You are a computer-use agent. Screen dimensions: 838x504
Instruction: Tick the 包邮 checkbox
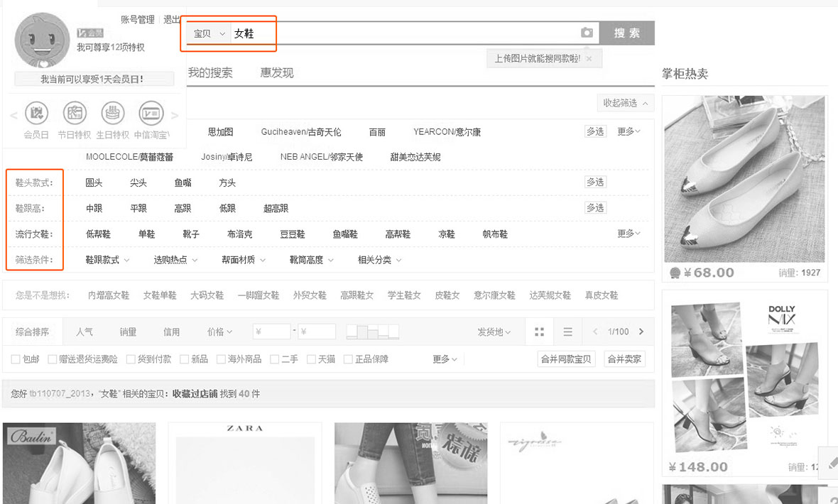coord(16,359)
